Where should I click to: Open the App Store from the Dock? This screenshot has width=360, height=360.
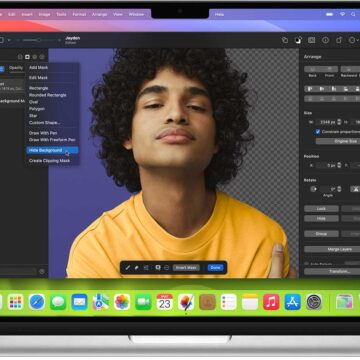(x=293, y=302)
